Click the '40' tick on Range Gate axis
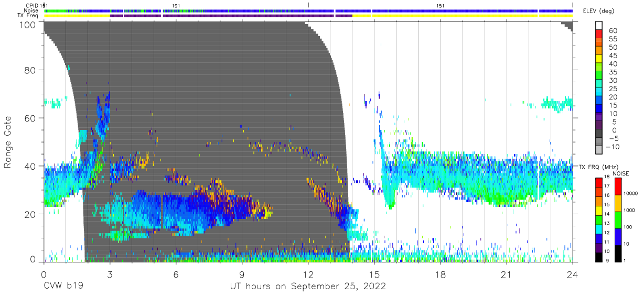 [x=30, y=166]
